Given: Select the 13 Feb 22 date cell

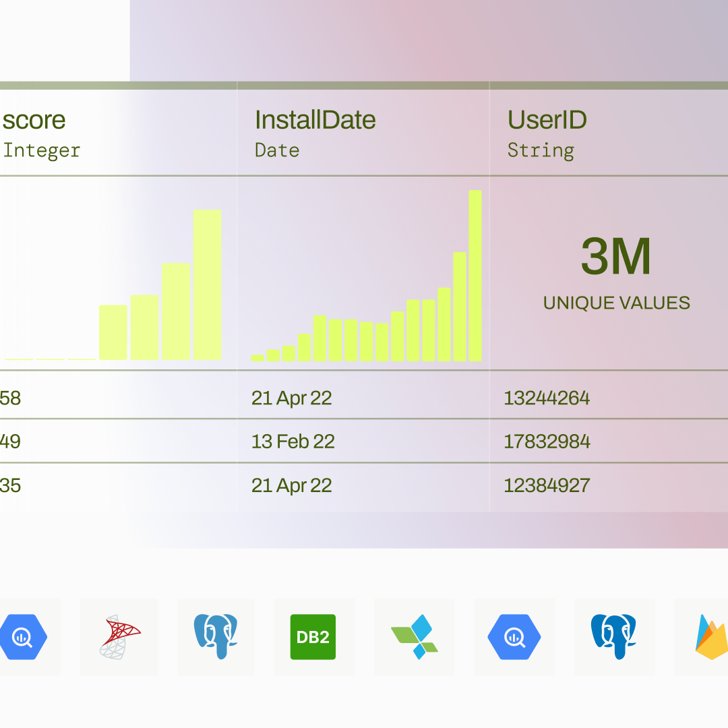Looking at the screenshot, I should [293, 442].
